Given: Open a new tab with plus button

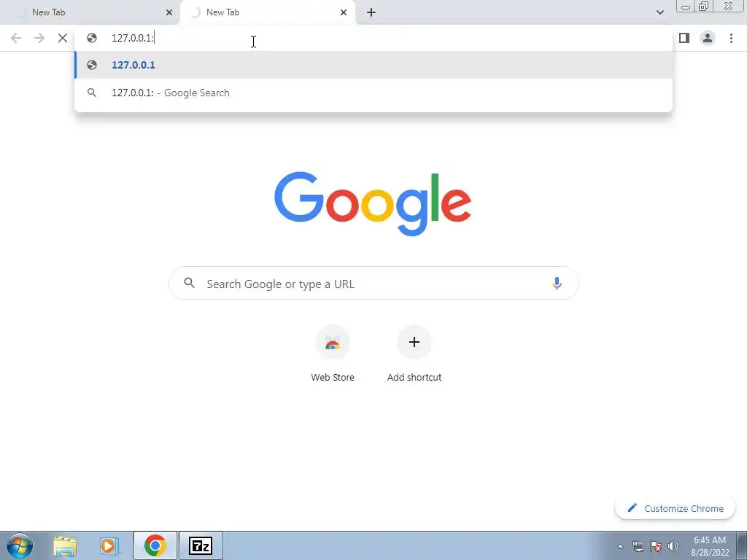Looking at the screenshot, I should (x=371, y=12).
